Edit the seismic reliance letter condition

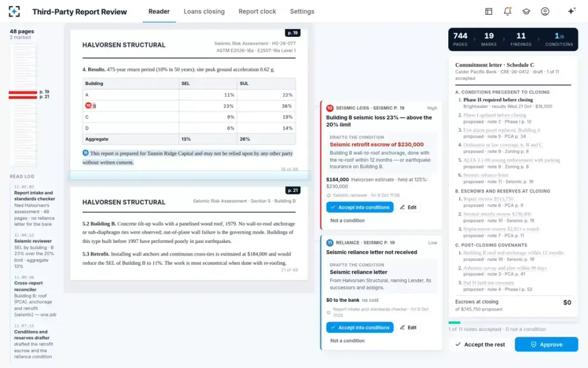pos(408,327)
